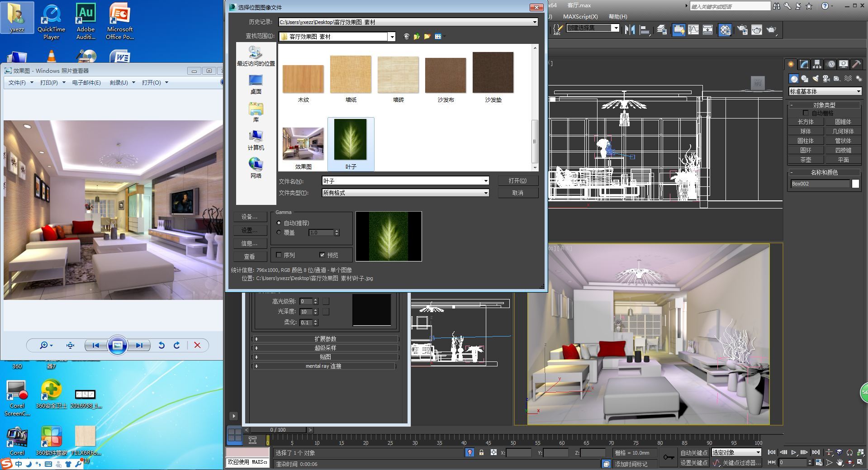The height and width of the screenshot is (470, 868).
Task: Click the Render Setup teapot icon
Action: 742,30
